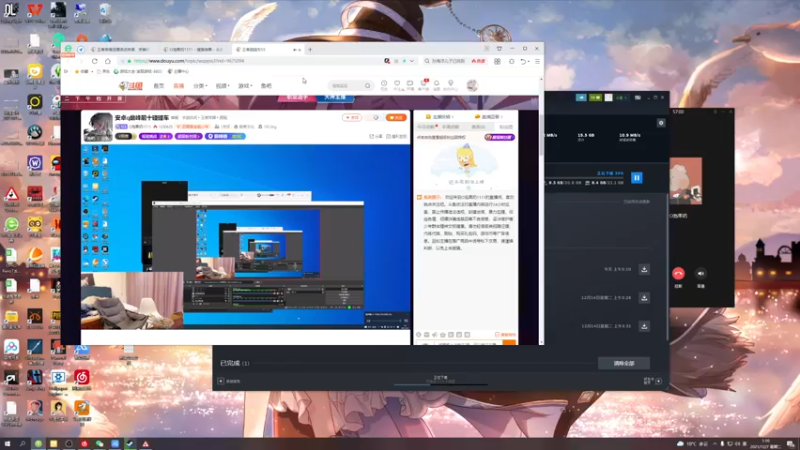Viewport: 800px width, 450px height.
Task: Open system tray hidden icons chevron
Action: 714,444
